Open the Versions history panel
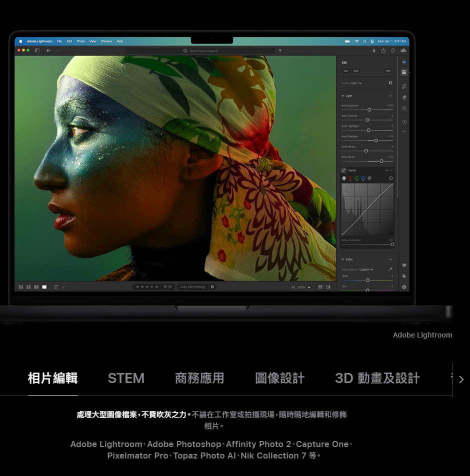 coord(404,122)
